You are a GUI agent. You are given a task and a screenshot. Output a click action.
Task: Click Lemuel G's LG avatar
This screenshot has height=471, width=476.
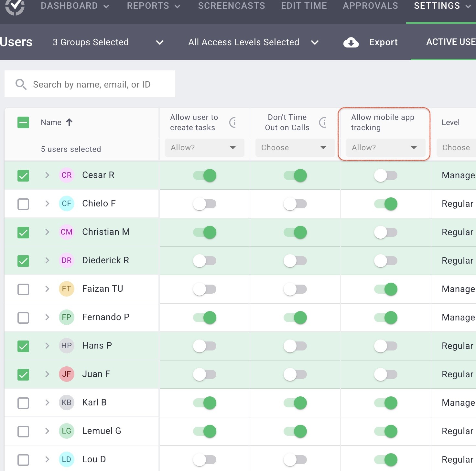[x=67, y=431]
